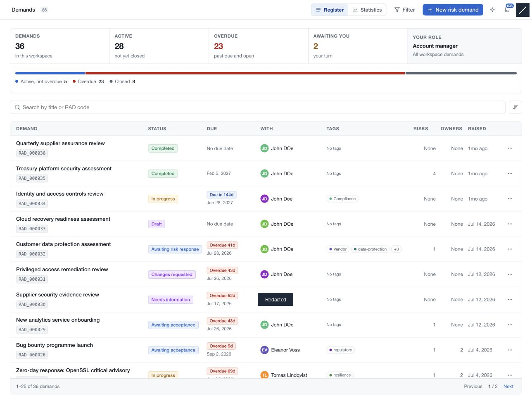Viewport: 532px width, 406px height.
Task: Open the Filter options
Action: (405, 10)
